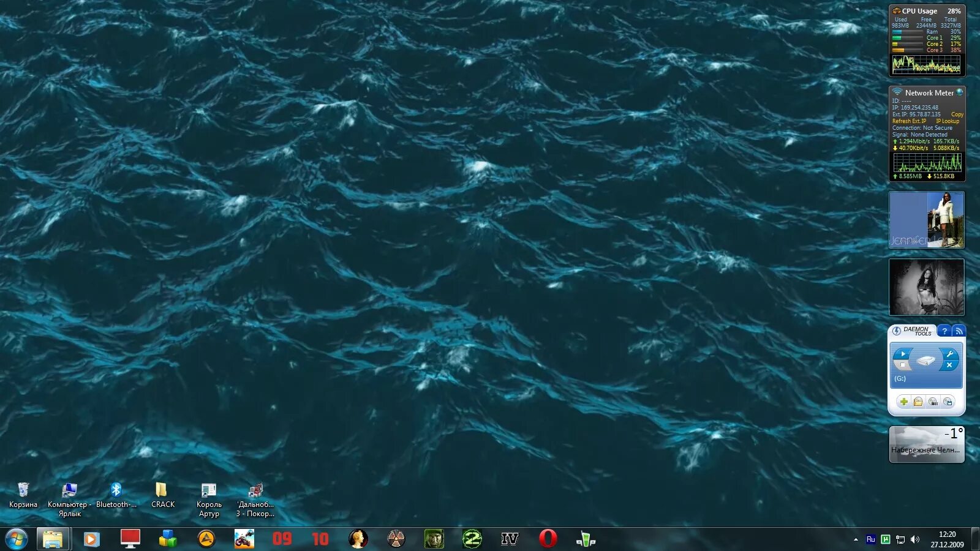Screen dimensions: 980x551
Task: Launch the red 09 game shortcut
Action: (282, 539)
